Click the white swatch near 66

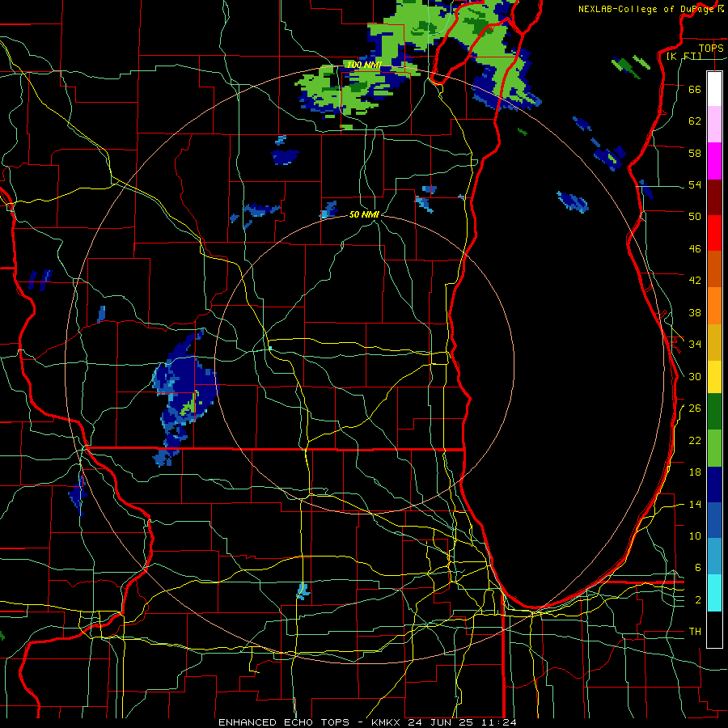[x=714, y=89]
